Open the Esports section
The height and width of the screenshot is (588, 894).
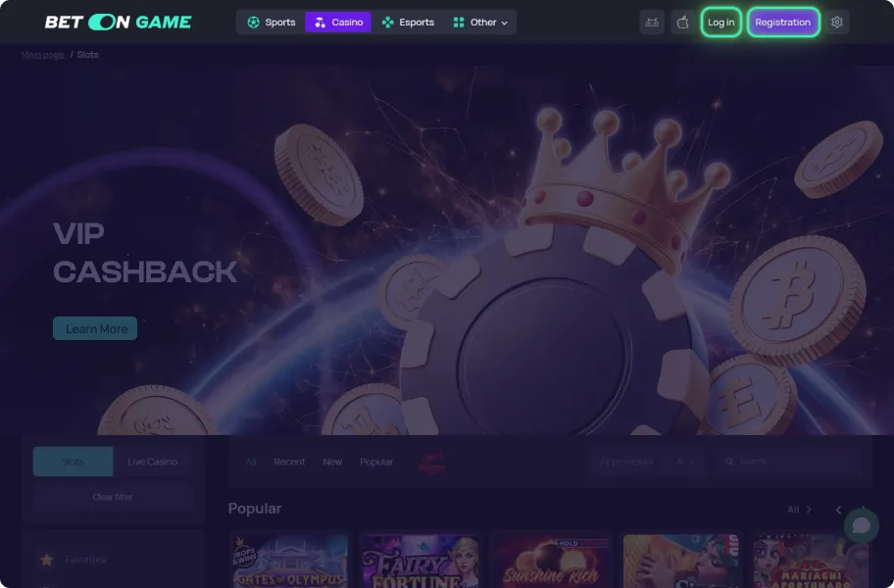click(408, 23)
